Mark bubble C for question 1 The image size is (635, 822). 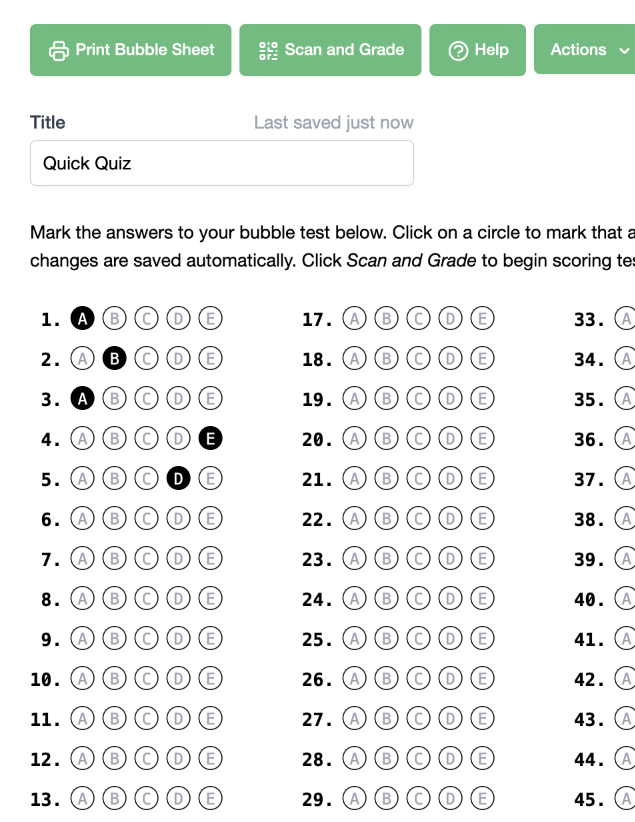coord(146,319)
